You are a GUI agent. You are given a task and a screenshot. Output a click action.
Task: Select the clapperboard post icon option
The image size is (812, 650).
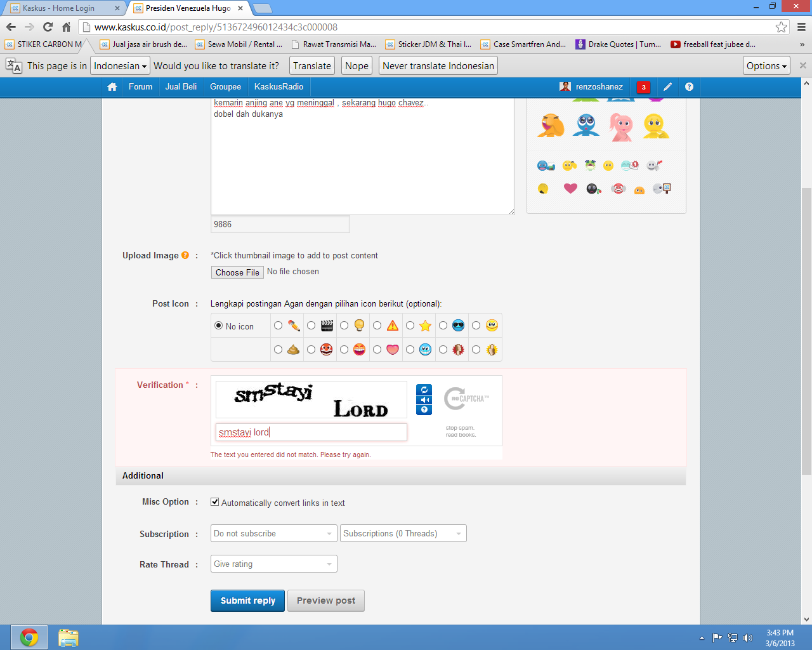[x=311, y=326]
